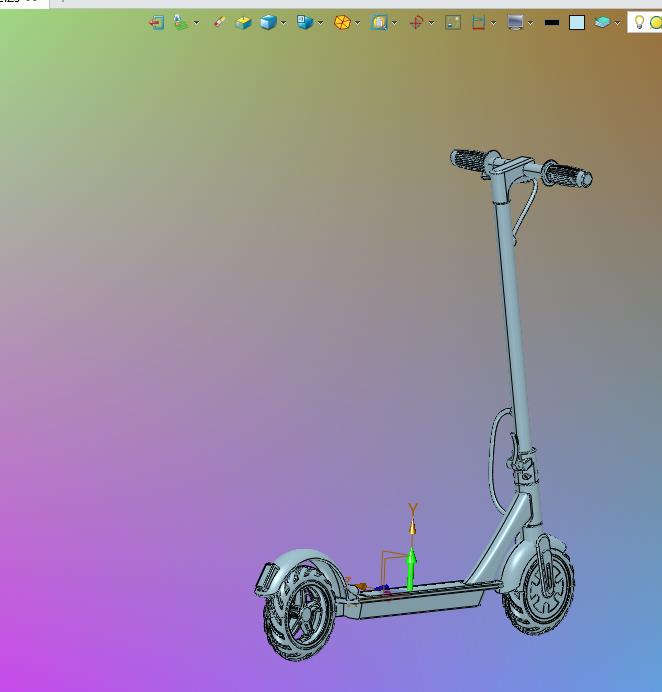The height and width of the screenshot is (692, 662).
Task: Expand the measure tool dropdown arrow
Action: click(x=493, y=23)
